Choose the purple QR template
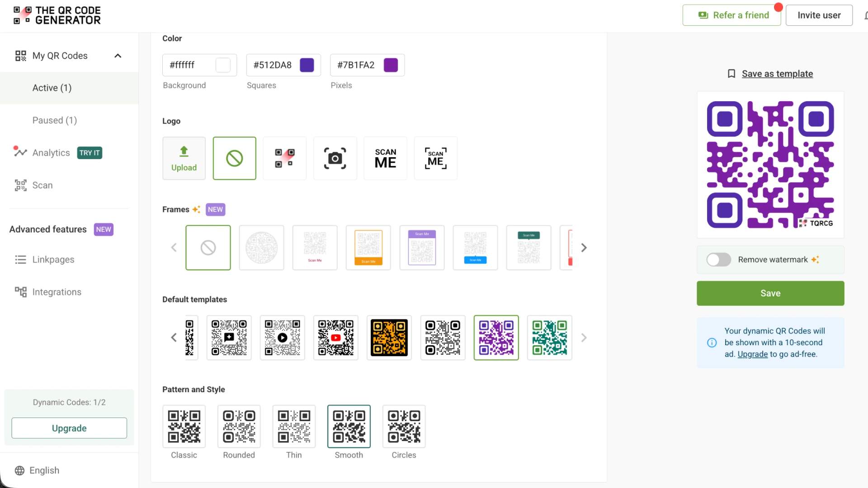Screen dimensions: 868x488 496,338
